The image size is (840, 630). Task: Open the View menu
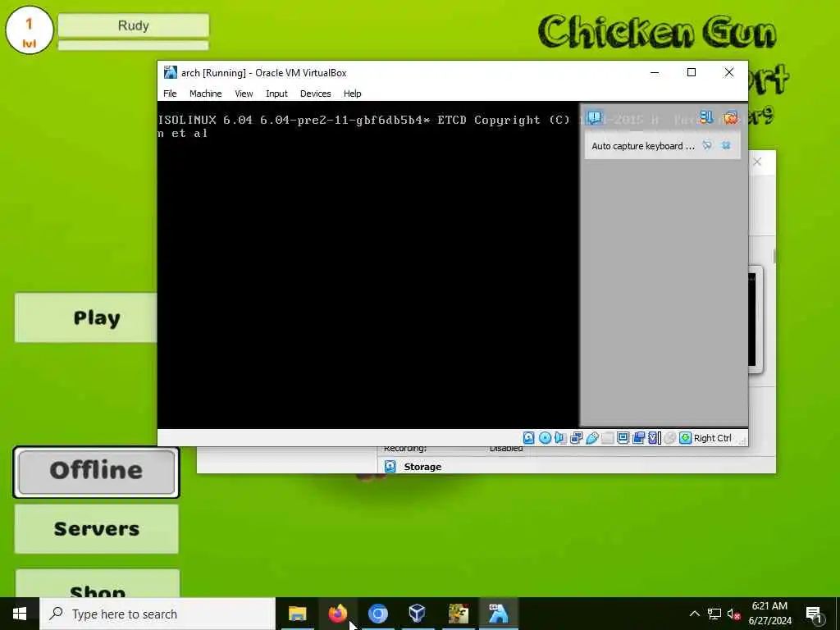click(244, 94)
